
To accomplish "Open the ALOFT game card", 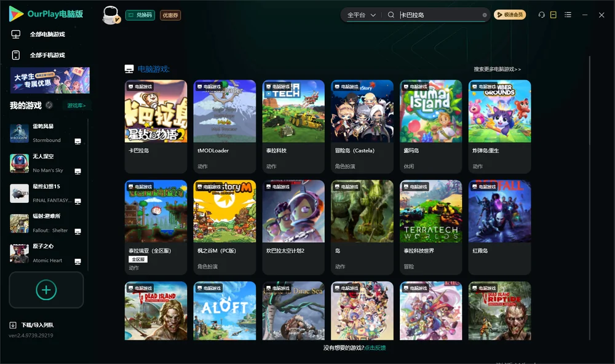I will 224,311.
